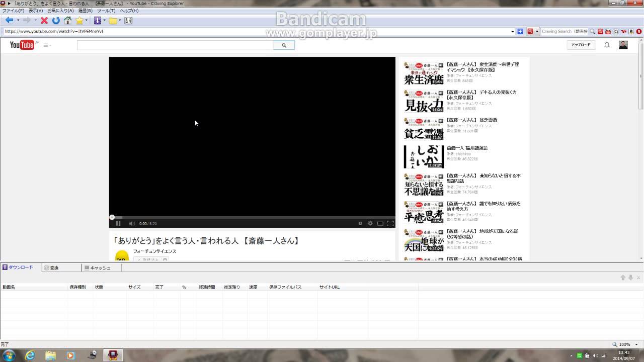This screenshot has height=362, width=644.
Task: Open the 誰でも知りたい病気を治す考え方 link
Action: coord(484,206)
